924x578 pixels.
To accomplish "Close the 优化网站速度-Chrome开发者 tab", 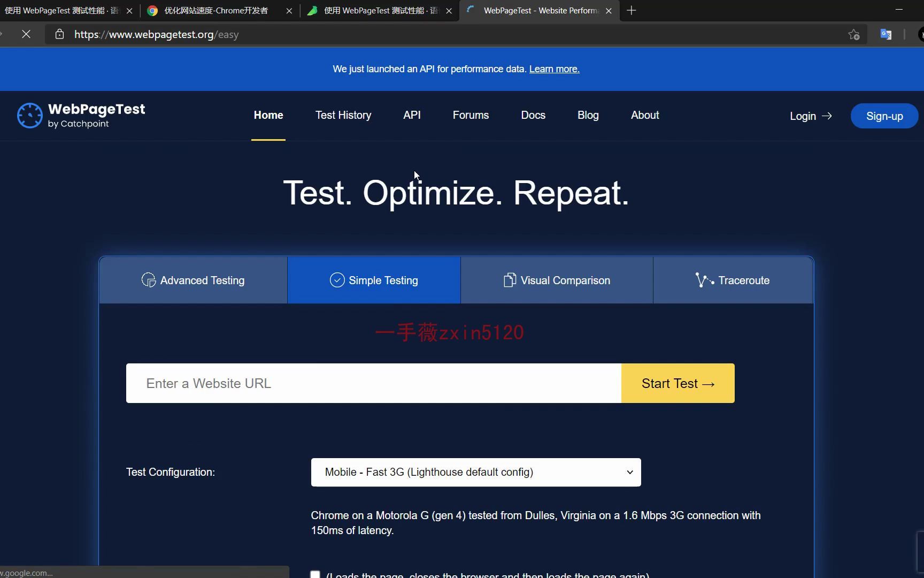I will [289, 11].
